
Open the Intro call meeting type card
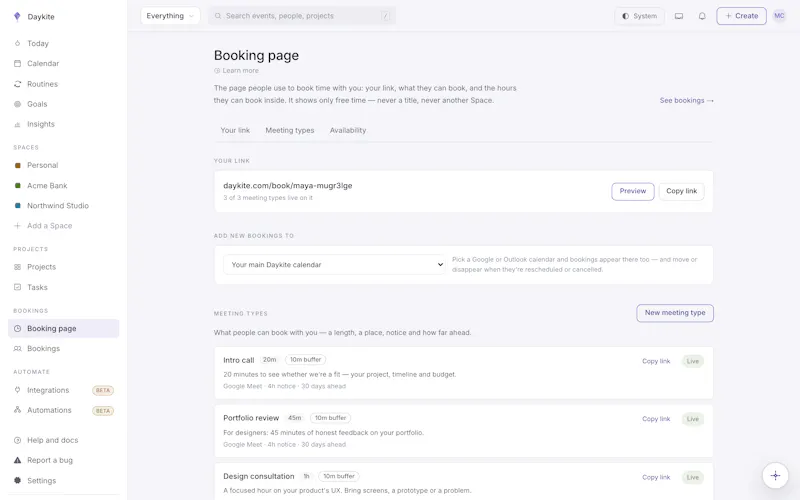click(463, 373)
